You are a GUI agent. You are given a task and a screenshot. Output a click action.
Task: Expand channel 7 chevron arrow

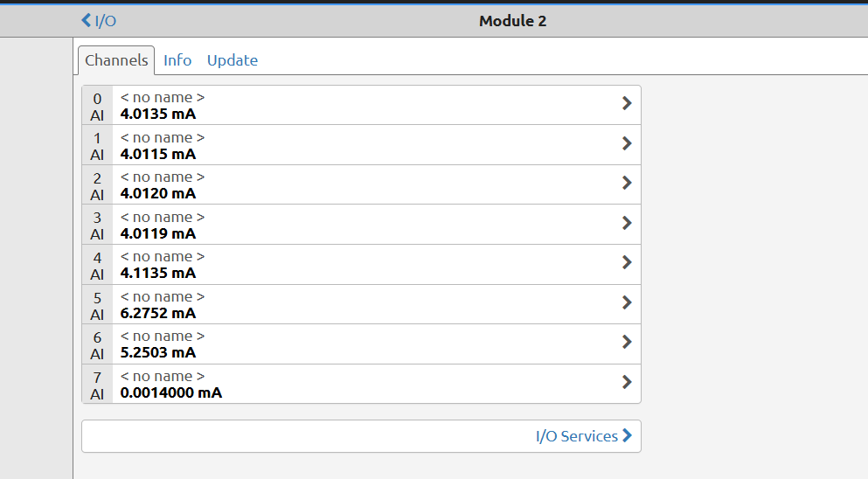pos(627,382)
